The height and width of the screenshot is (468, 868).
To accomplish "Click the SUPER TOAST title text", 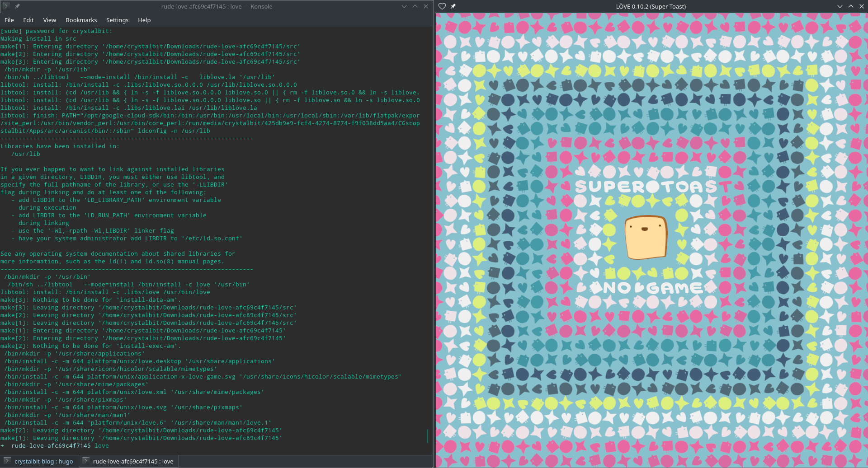I will 653,186.
